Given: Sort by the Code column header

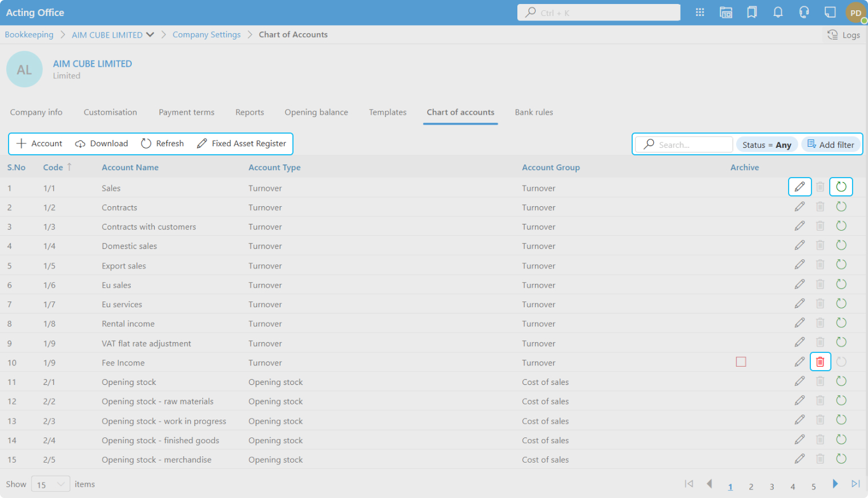Looking at the screenshot, I should [x=53, y=167].
